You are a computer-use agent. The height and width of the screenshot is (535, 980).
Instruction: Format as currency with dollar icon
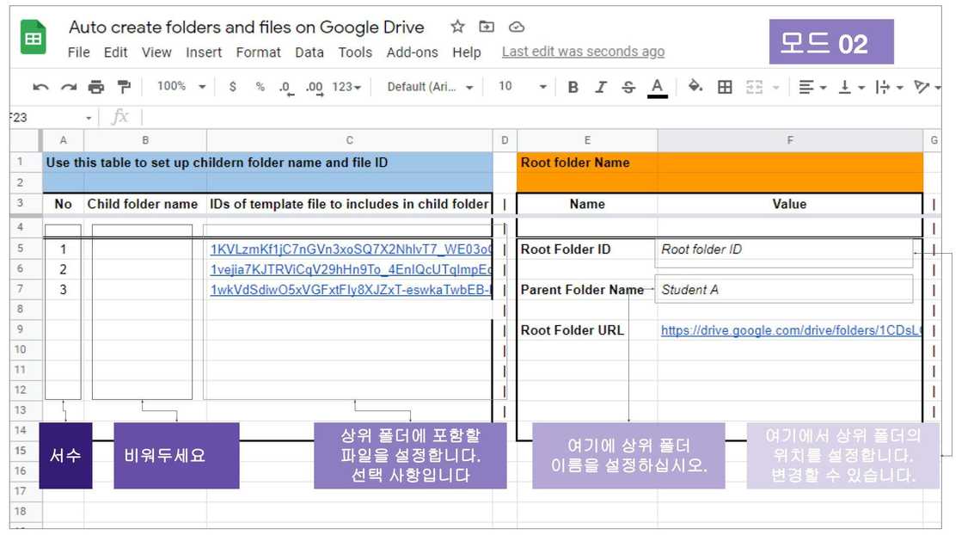233,87
